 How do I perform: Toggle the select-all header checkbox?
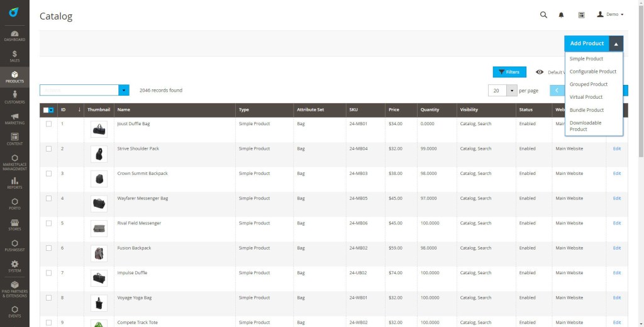pyautogui.click(x=46, y=110)
